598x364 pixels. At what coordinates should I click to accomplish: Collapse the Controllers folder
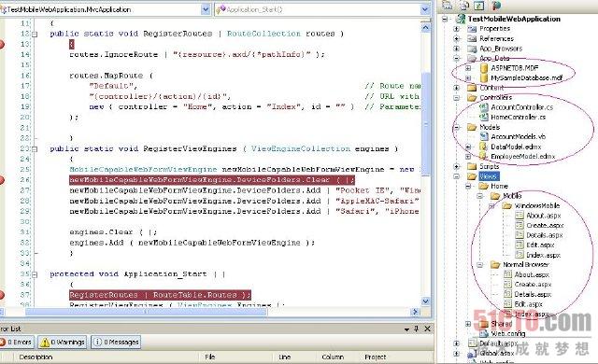point(457,97)
